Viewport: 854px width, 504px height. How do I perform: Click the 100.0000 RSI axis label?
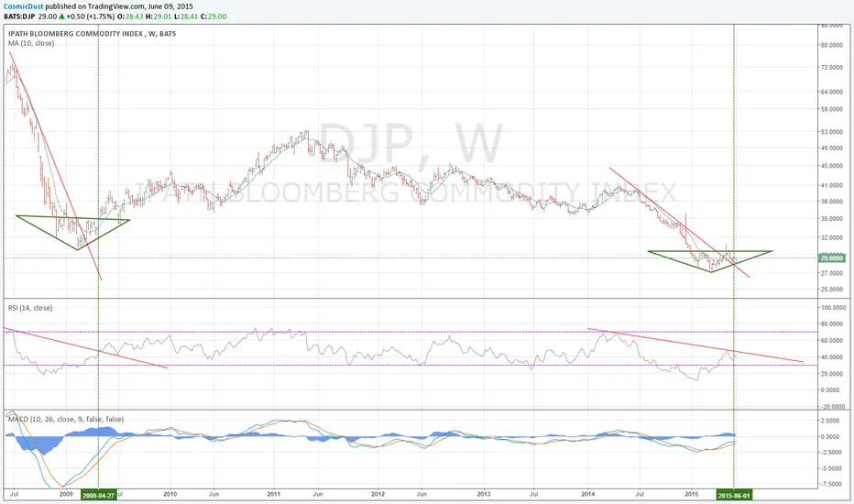tap(833, 308)
